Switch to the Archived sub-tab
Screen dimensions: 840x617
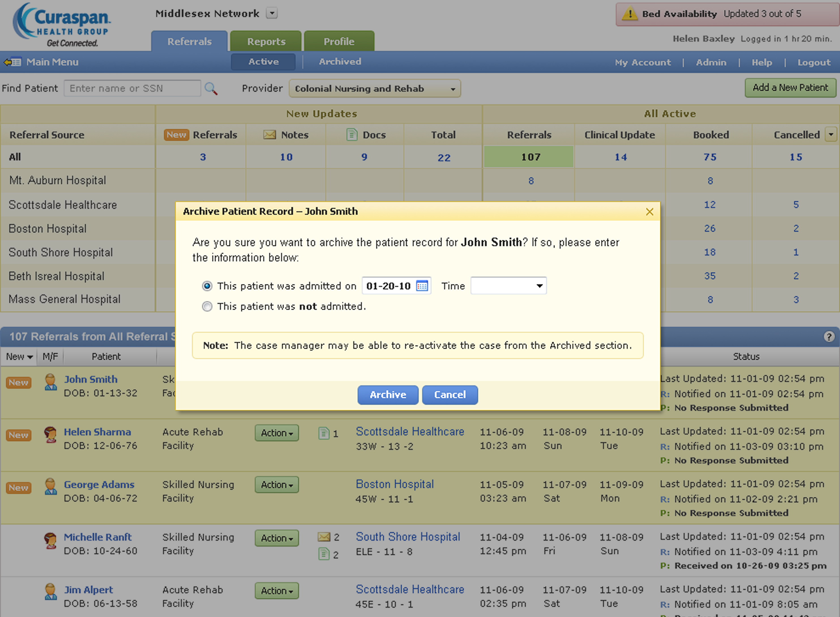click(x=340, y=62)
